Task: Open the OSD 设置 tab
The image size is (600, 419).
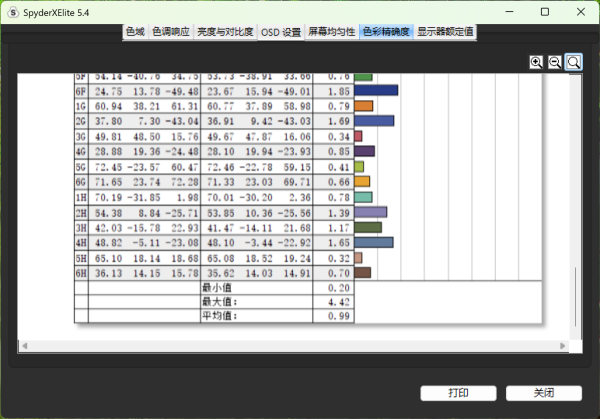Action: (281, 33)
